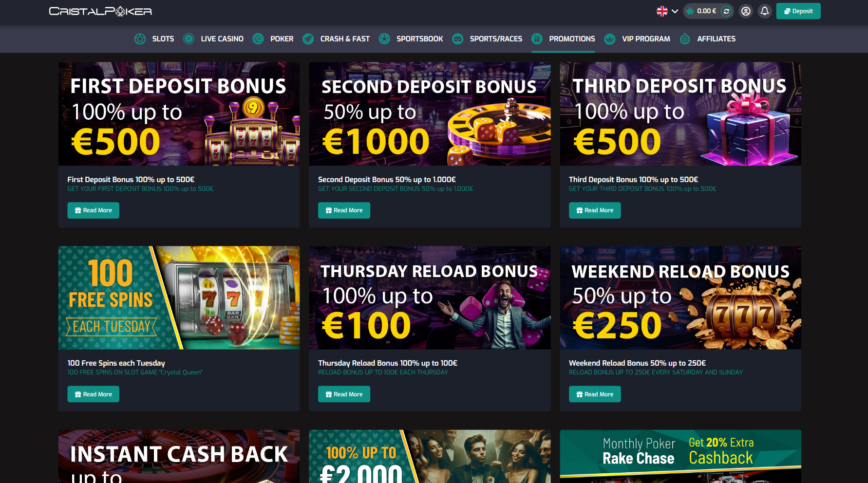The width and height of the screenshot is (868, 483).
Task: Open the user account profile icon
Action: (x=746, y=11)
